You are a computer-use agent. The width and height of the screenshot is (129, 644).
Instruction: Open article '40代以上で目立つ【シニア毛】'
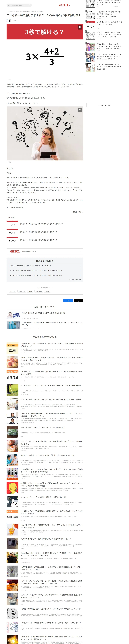coord(51,485)
